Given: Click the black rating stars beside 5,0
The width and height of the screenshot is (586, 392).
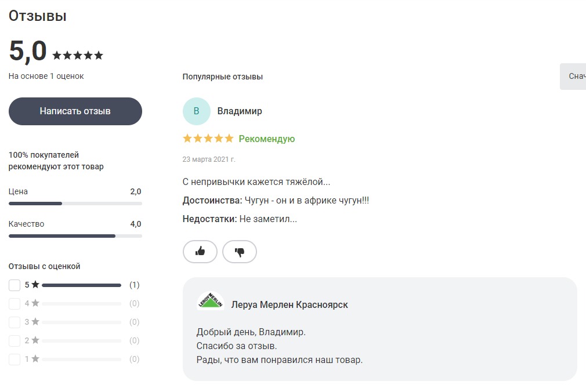Looking at the screenshot, I should pos(78,56).
